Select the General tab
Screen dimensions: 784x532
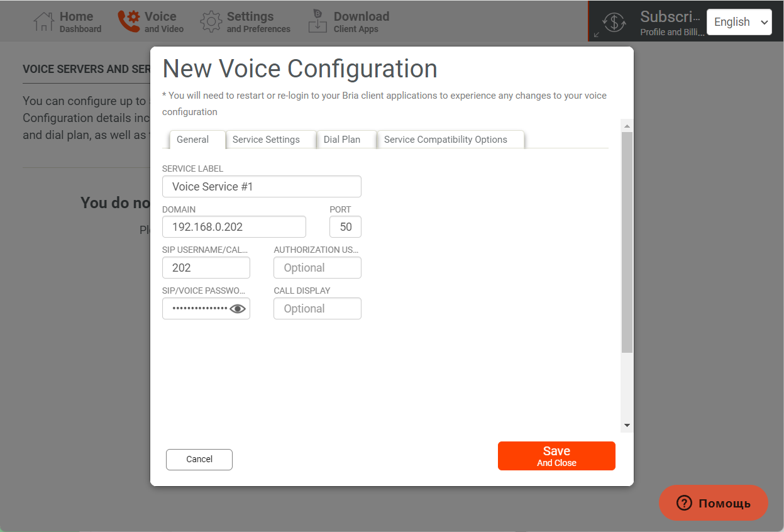click(192, 140)
